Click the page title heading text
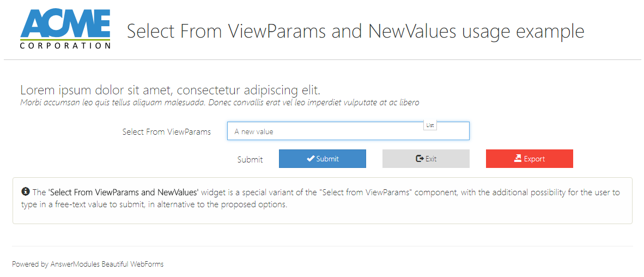The height and width of the screenshot is (277, 644). point(355,31)
